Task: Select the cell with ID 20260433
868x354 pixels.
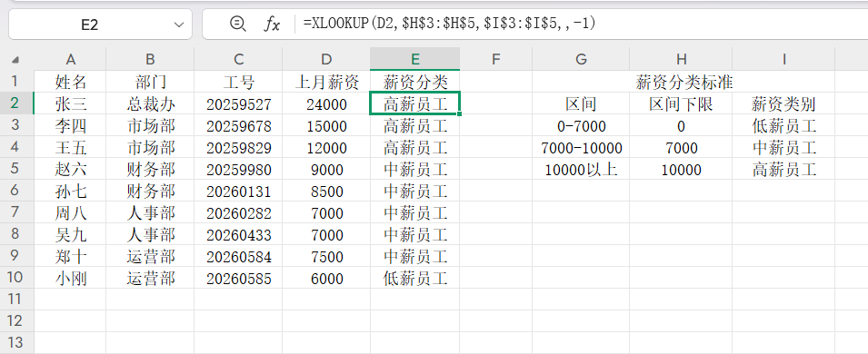Action: 238,234
